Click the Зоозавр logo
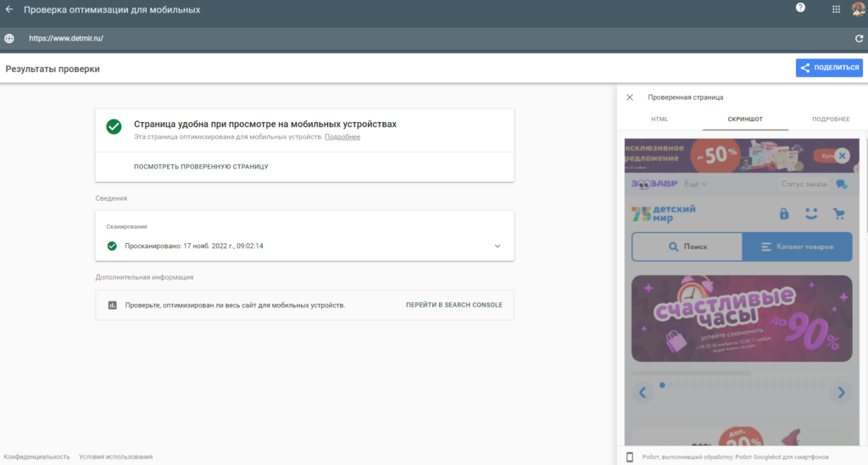 pos(654,184)
